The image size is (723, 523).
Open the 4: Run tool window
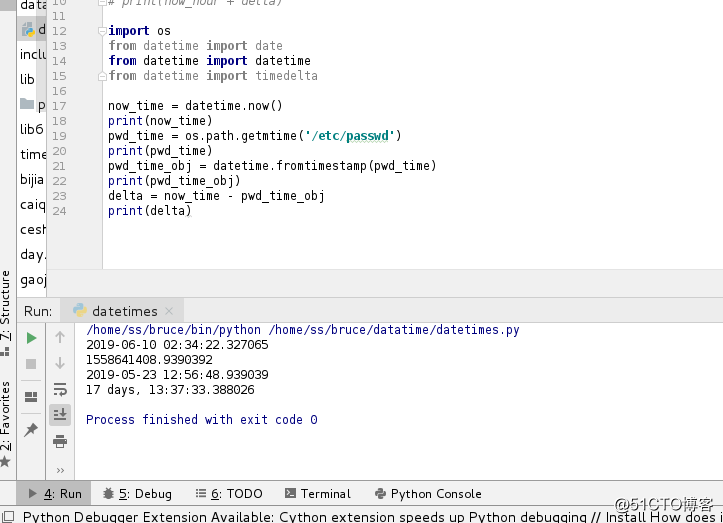tap(54, 494)
